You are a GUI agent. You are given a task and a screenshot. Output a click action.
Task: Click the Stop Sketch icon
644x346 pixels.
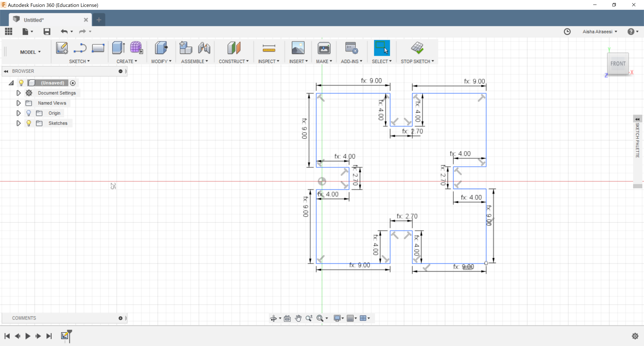417,48
